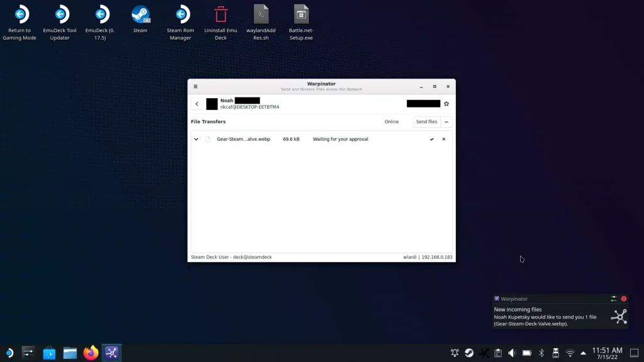Image resolution: width=644 pixels, height=362 pixels.
Task: Close the Warpinator window
Action: 448,87
